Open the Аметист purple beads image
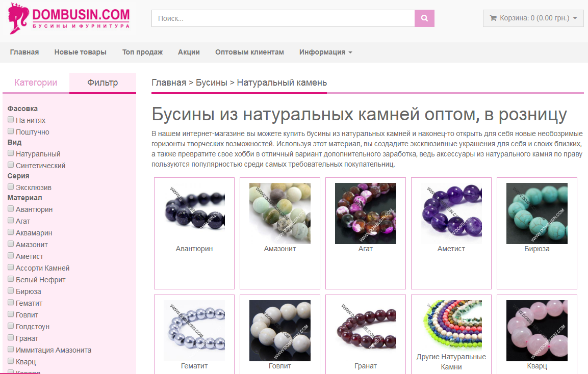 tap(451, 213)
